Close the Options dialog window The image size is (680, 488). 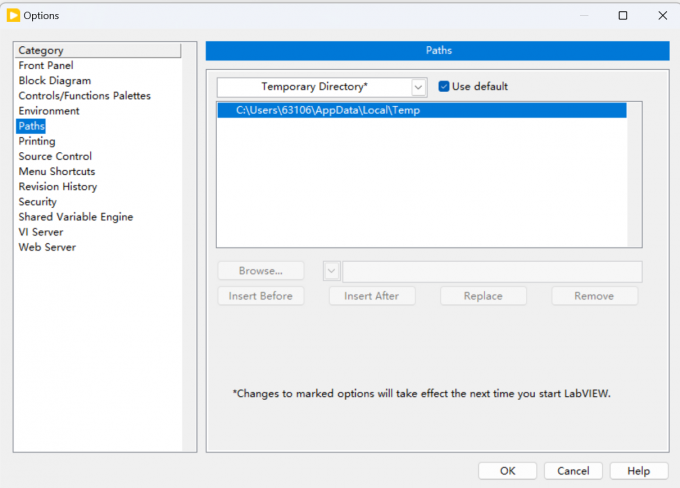point(663,16)
